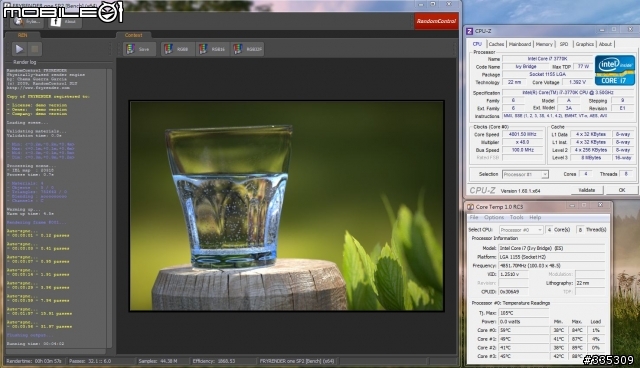640x368 pixels.
Task: Click the Core Temp title bar icon
Action: pyautogui.click(x=470, y=207)
